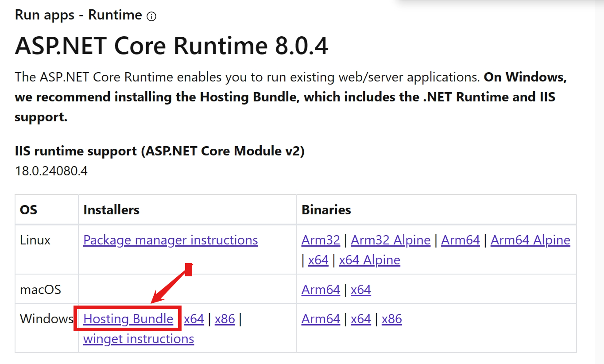Download the Windows x86 installer
The image size is (604, 364).
225,318
